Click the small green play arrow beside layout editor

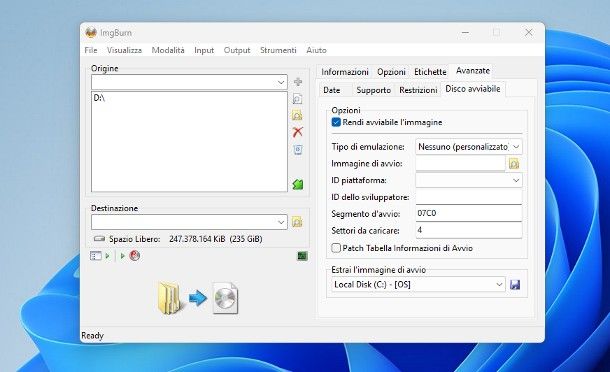tap(108, 256)
